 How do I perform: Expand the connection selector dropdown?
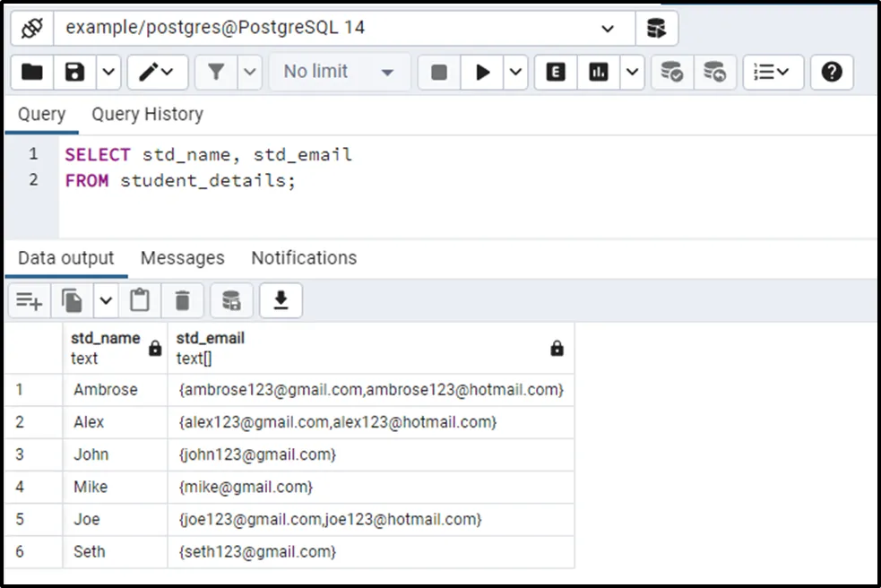608,29
